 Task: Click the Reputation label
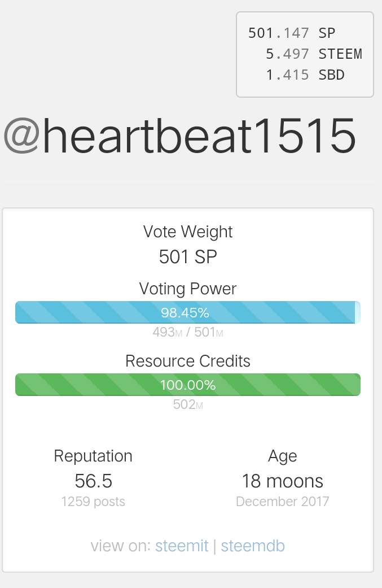tap(93, 456)
